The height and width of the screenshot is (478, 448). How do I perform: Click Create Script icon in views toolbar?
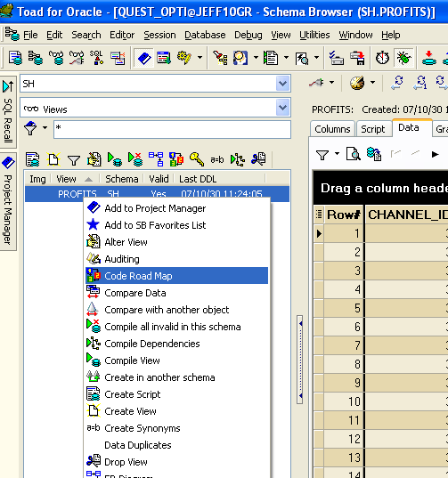tap(33, 159)
